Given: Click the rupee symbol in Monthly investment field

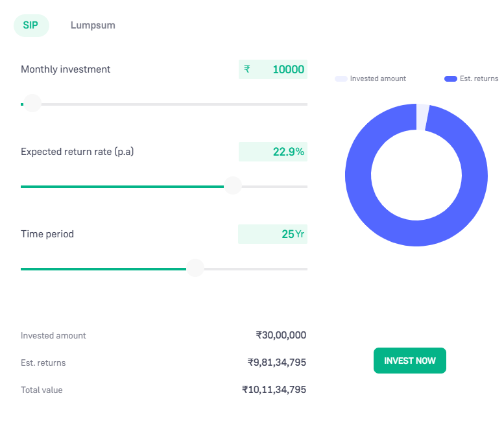Looking at the screenshot, I should click(247, 69).
